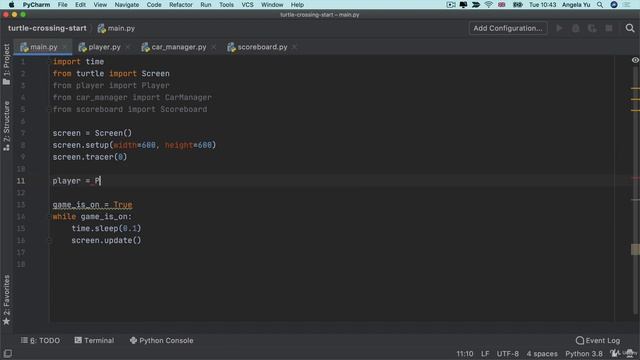The height and width of the screenshot is (360, 640).
Task: Click the Stop icon in the toolbar
Action: (609, 28)
